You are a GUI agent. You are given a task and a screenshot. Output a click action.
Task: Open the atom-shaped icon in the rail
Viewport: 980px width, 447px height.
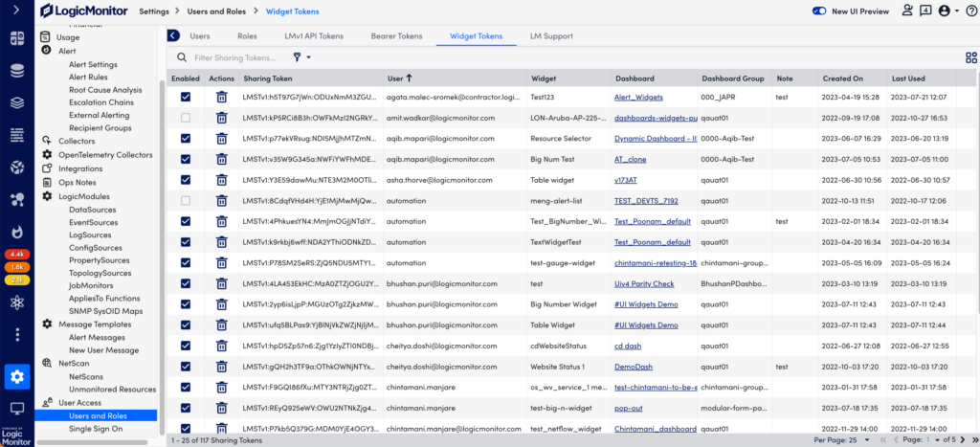[x=17, y=303]
